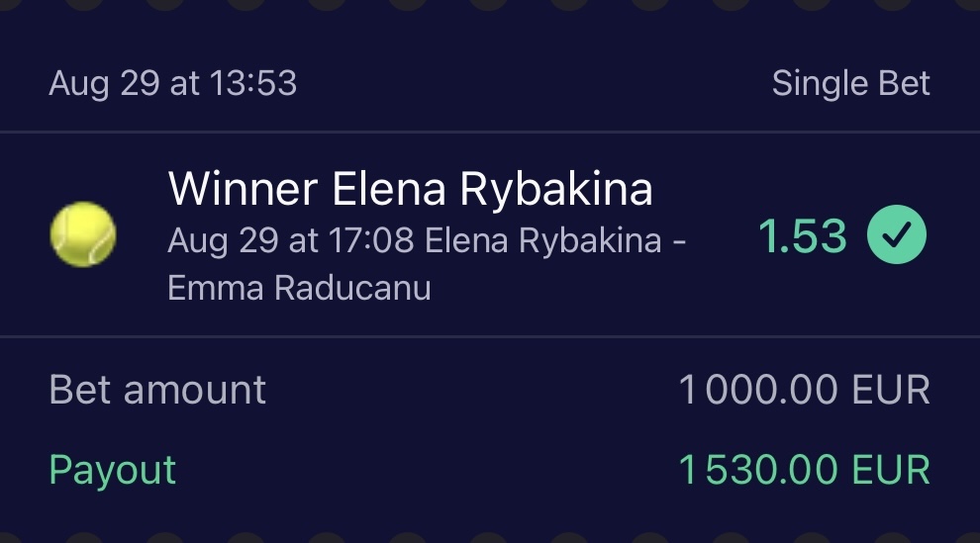Screen dimensions: 980x543
Task: Select the Bet amount label
Action: coord(157,390)
